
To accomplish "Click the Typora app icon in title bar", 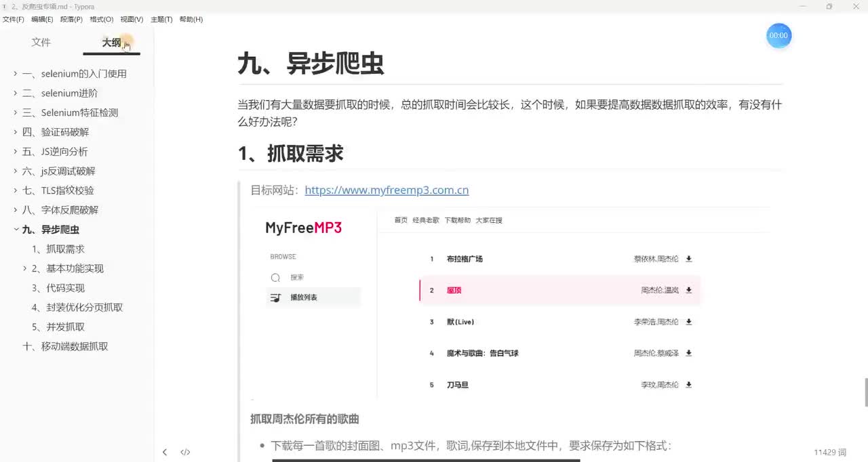I will pyautogui.click(x=5, y=6).
